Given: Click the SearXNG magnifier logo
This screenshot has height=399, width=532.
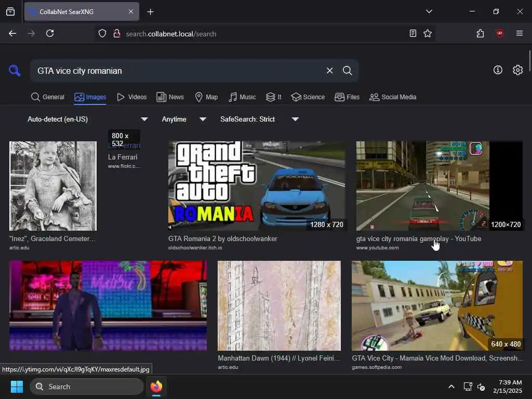Looking at the screenshot, I should point(15,71).
